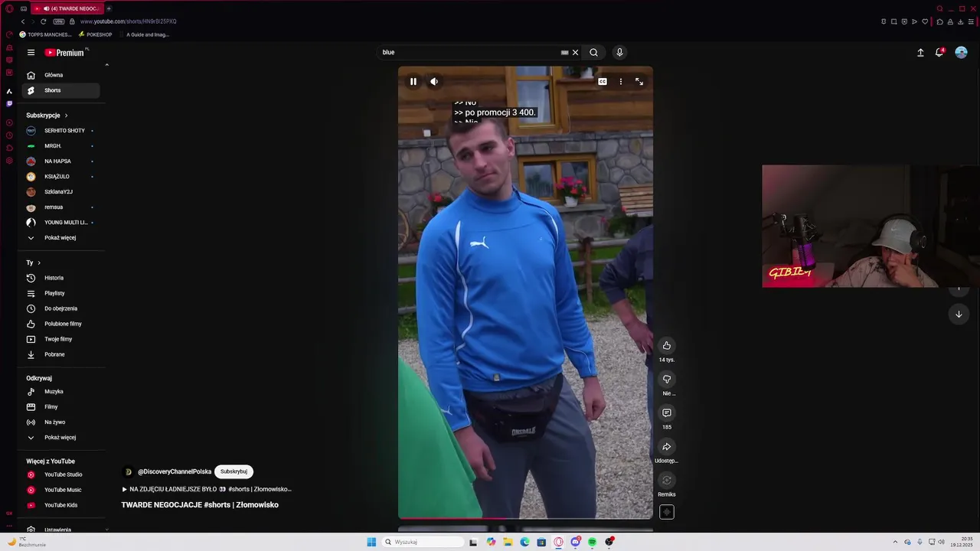
Task: Browse Muzyka in Odkrywaj
Action: pos(61,392)
